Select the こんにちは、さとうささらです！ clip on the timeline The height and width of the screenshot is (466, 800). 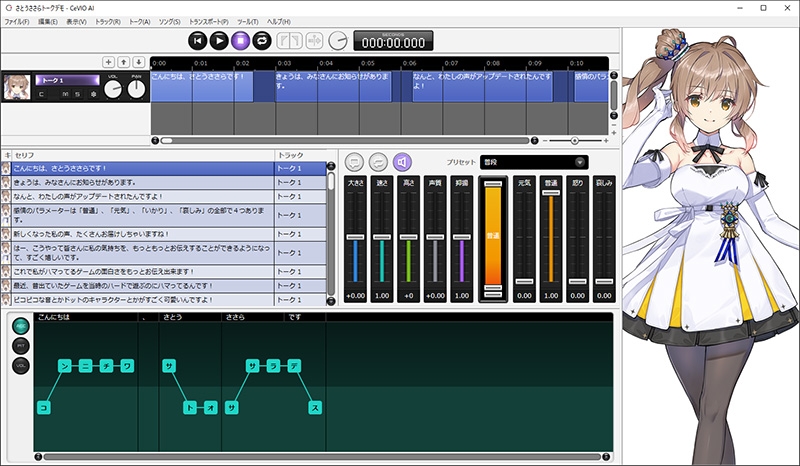point(202,86)
